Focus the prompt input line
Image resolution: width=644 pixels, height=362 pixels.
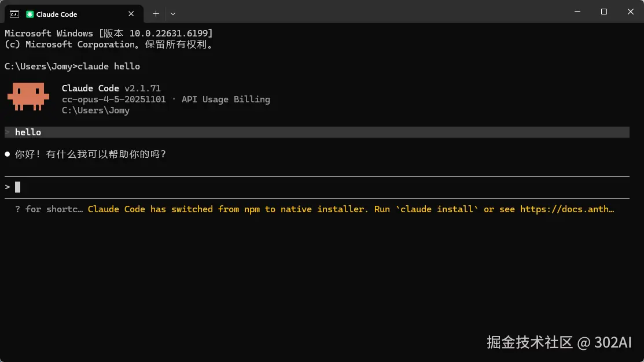click(317, 187)
